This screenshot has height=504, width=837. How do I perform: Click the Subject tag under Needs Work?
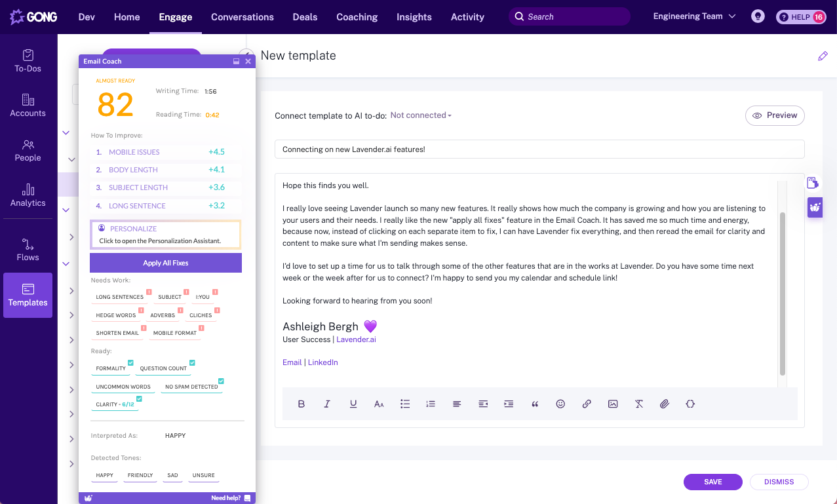[x=170, y=297]
